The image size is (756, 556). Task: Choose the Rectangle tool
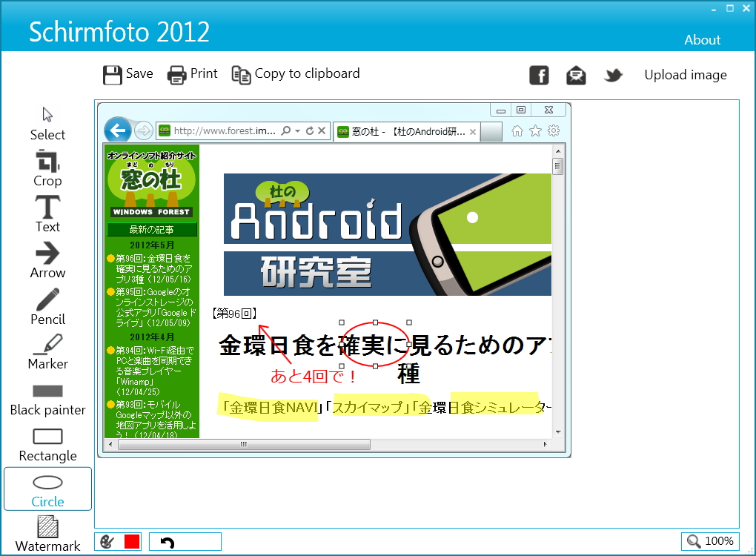coord(47,446)
